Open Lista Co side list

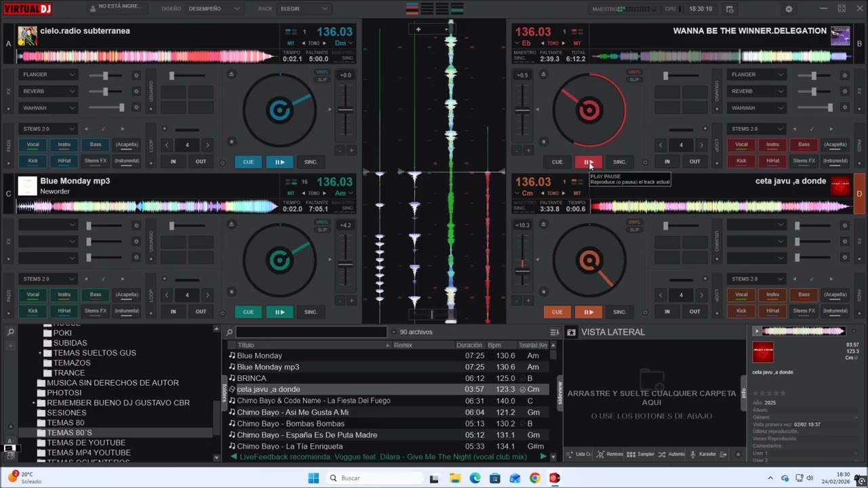(x=579, y=454)
